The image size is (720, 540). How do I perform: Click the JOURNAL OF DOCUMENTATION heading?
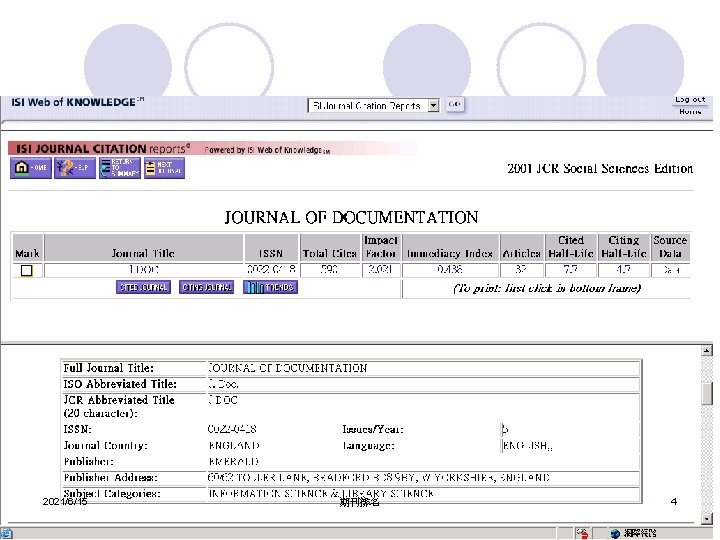[x=351, y=217]
